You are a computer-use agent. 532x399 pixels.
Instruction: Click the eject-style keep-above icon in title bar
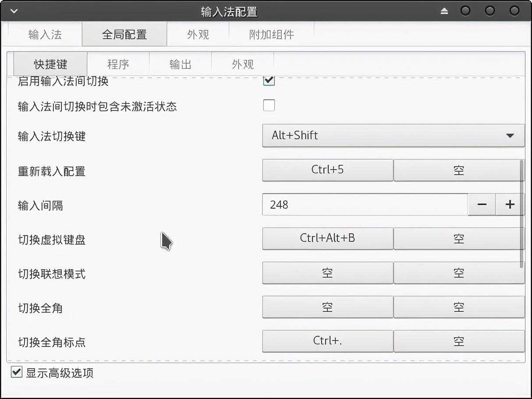(x=444, y=11)
